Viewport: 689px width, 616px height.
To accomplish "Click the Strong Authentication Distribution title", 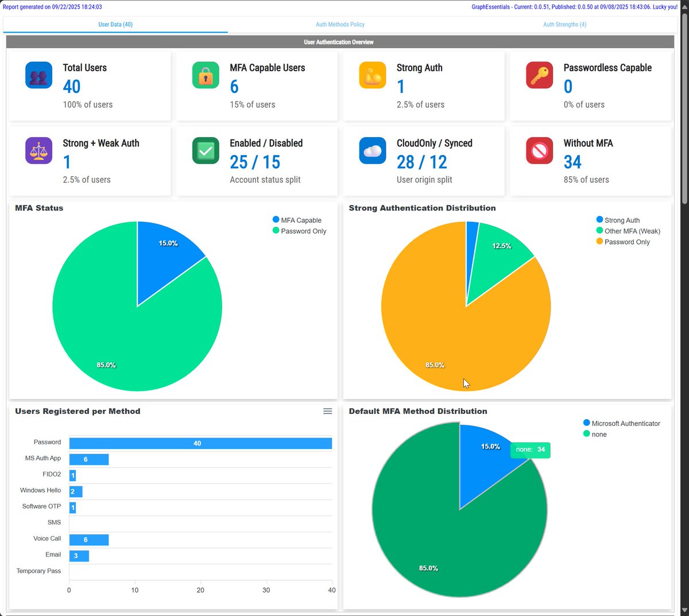I will pyautogui.click(x=422, y=208).
